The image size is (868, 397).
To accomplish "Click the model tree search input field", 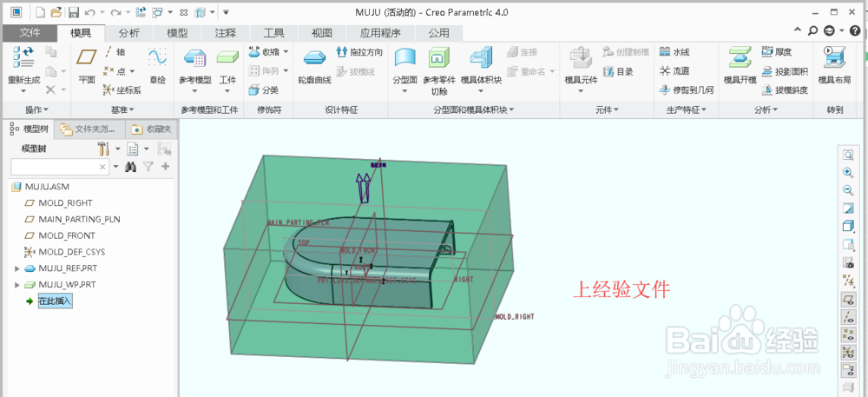I will point(59,166).
